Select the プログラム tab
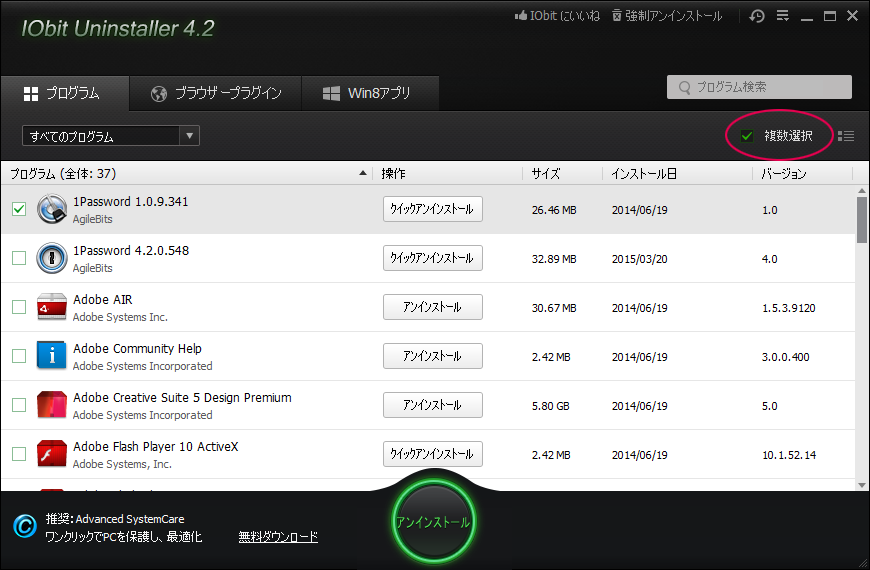The height and width of the screenshot is (570, 870). (65, 93)
